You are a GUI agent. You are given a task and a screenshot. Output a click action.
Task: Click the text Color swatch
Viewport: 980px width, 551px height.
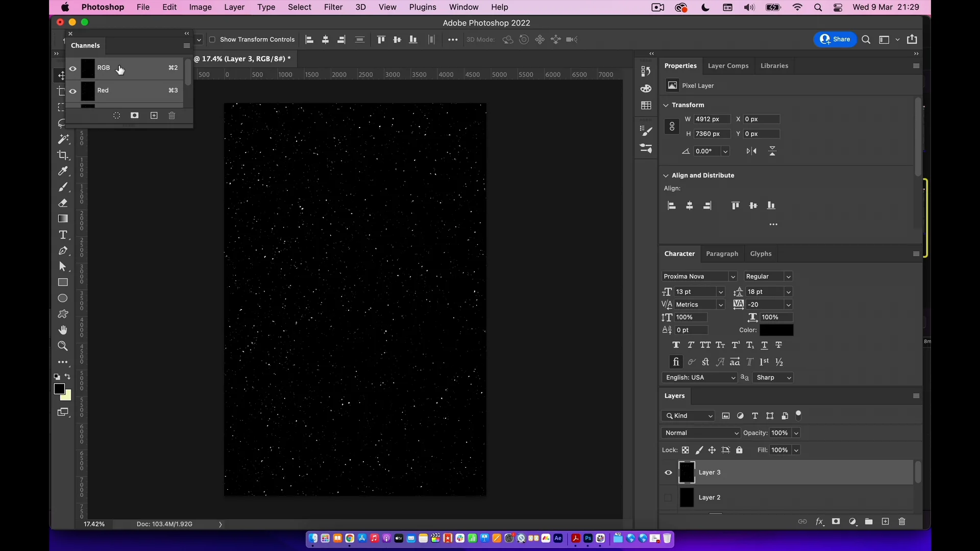tap(776, 330)
